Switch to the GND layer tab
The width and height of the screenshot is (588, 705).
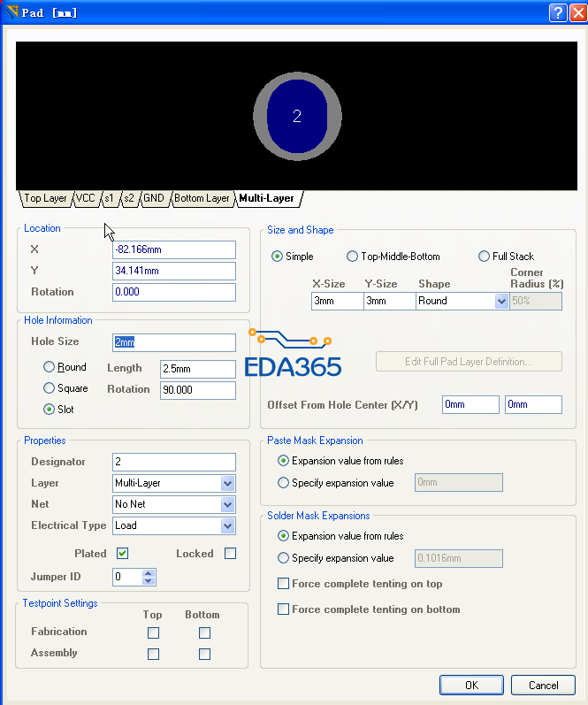(154, 198)
